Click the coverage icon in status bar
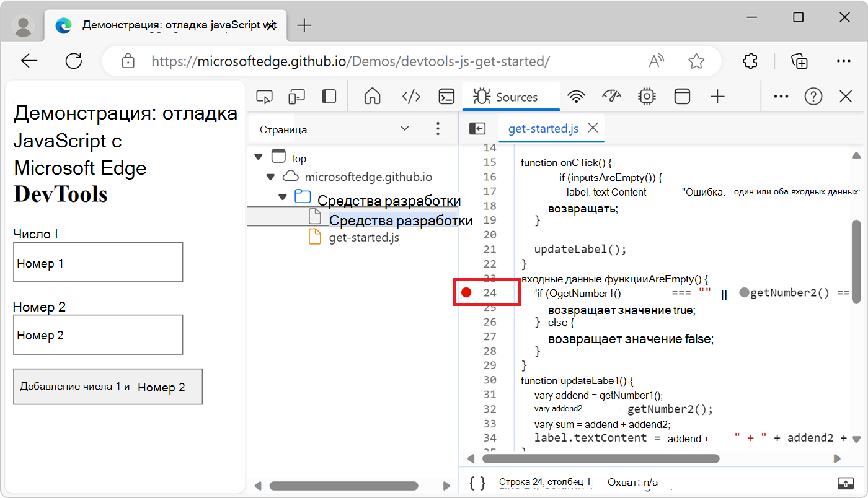This screenshot has width=868, height=498. click(x=846, y=483)
